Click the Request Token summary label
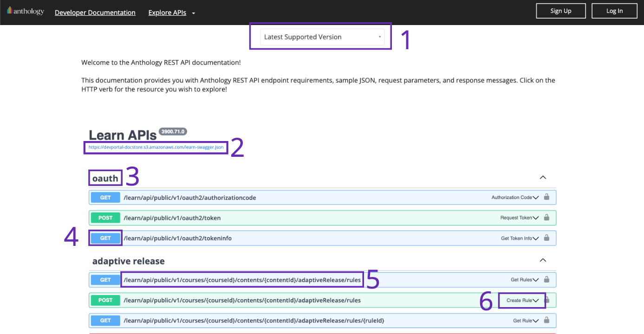Viewport: 644px width, 334px height. pos(516,218)
